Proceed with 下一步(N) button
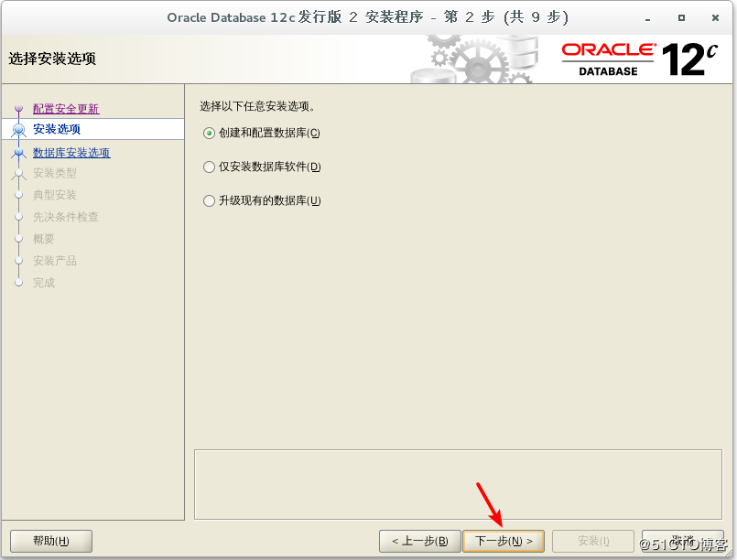This screenshot has width=737, height=560. click(504, 541)
